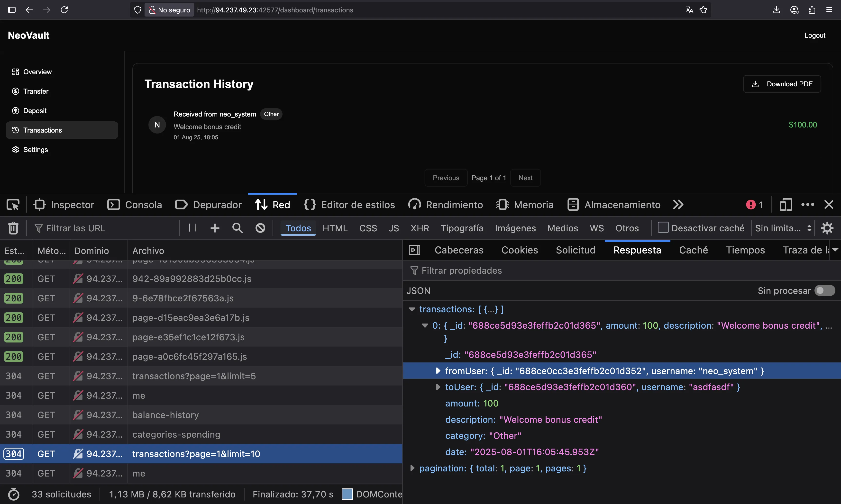Open the Deposit sidebar link
Image resolution: width=841 pixels, height=504 pixels.
[62, 111]
